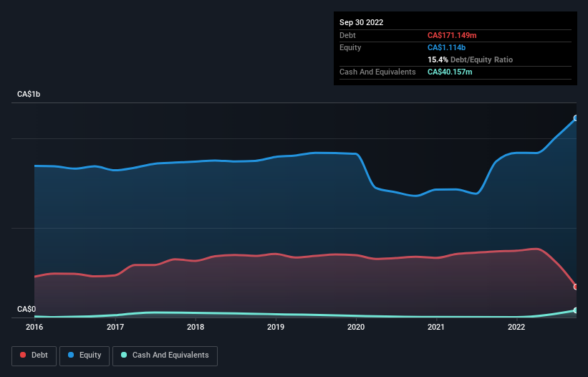Click the red Debt endpoint marker
588x377 pixels.
pyautogui.click(x=576, y=287)
